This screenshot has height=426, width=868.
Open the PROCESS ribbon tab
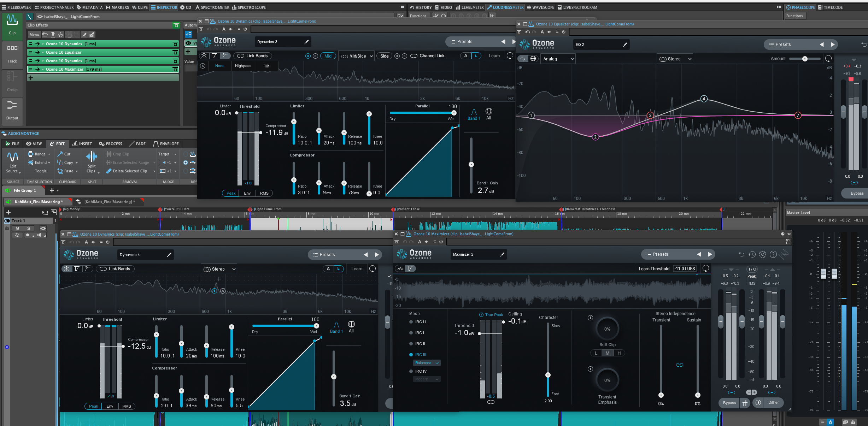point(111,144)
